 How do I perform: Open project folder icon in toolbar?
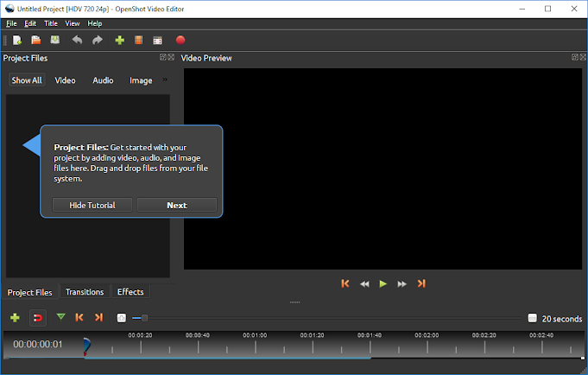click(36, 40)
